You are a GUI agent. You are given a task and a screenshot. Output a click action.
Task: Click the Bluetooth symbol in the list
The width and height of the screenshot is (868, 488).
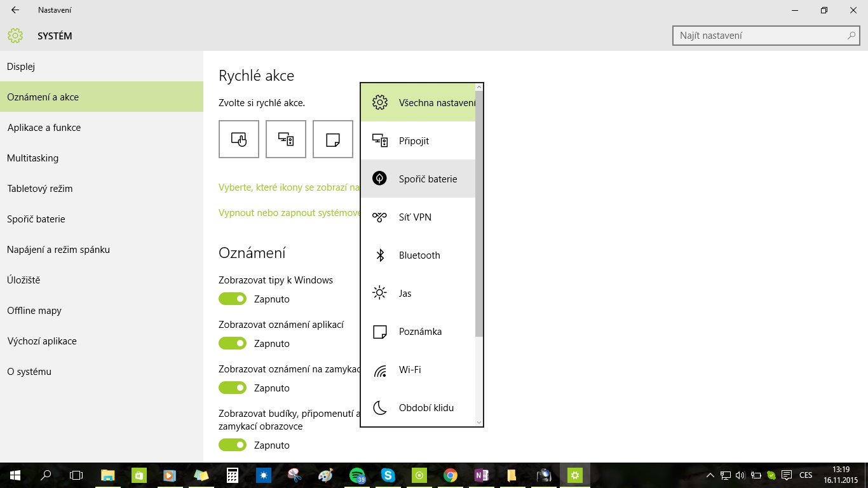tap(380, 255)
